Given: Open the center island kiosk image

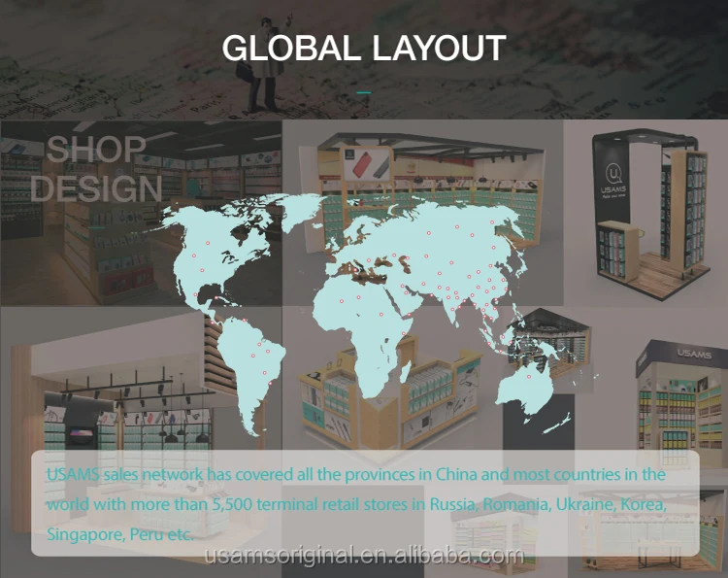Looking at the screenshot, I should 392,395.
